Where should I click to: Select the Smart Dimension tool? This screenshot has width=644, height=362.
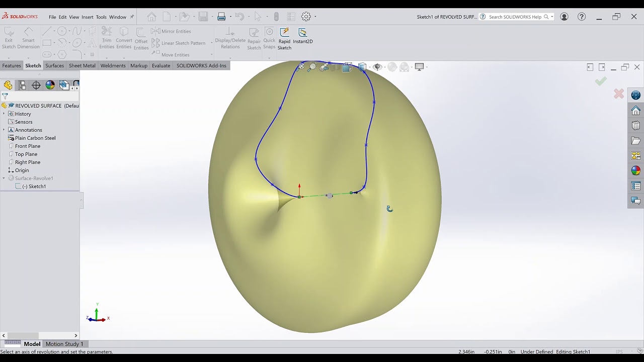pos(28,38)
